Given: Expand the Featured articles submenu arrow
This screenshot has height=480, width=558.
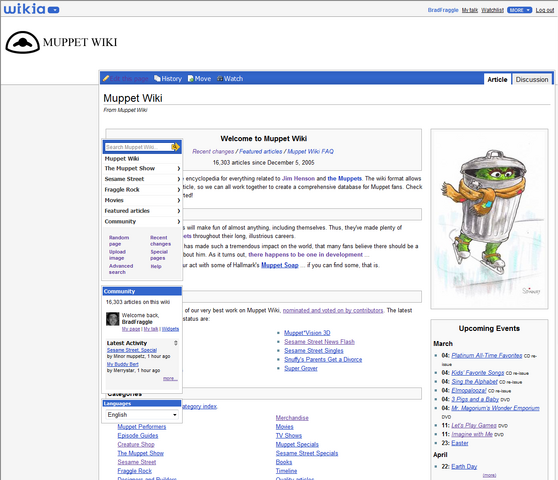Looking at the screenshot, I should pos(179,211).
